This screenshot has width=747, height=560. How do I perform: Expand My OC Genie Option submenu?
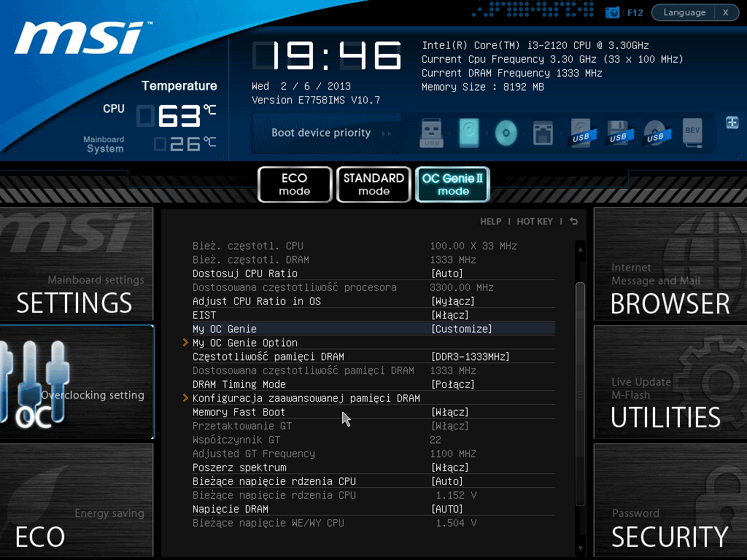245,343
